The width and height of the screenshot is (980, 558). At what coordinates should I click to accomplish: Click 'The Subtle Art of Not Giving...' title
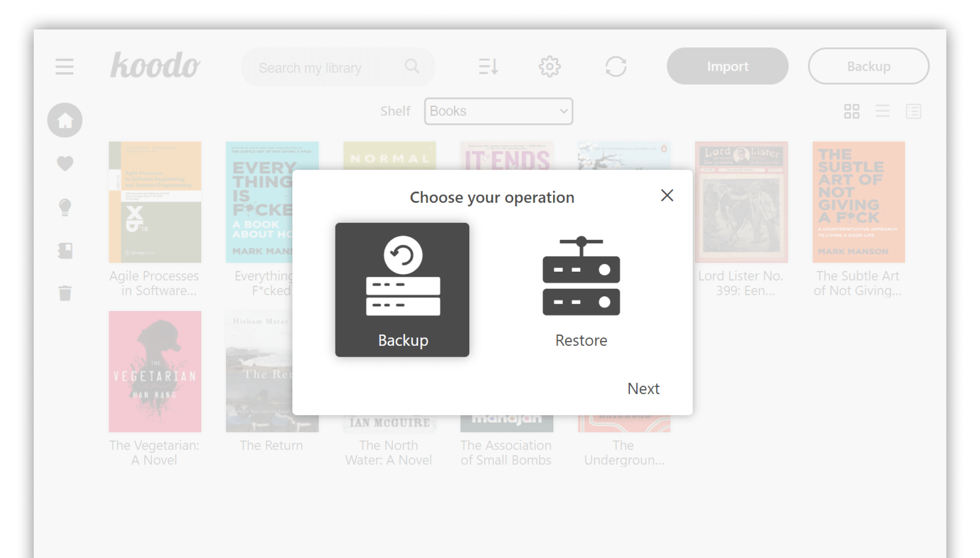858,283
